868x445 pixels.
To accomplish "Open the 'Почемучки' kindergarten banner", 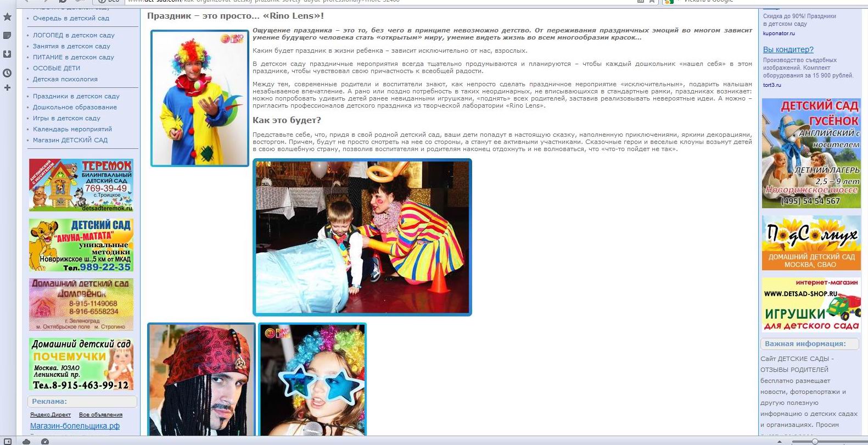I will [x=81, y=364].
